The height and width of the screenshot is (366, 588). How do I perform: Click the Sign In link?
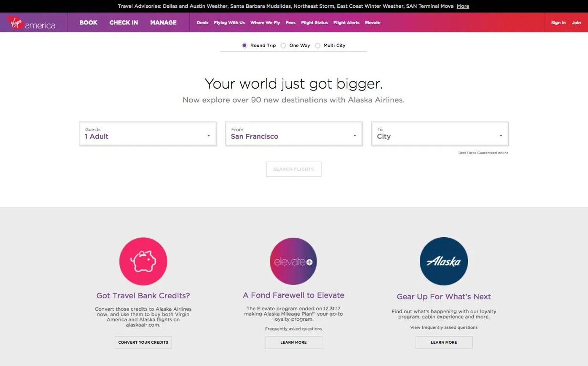click(558, 22)
